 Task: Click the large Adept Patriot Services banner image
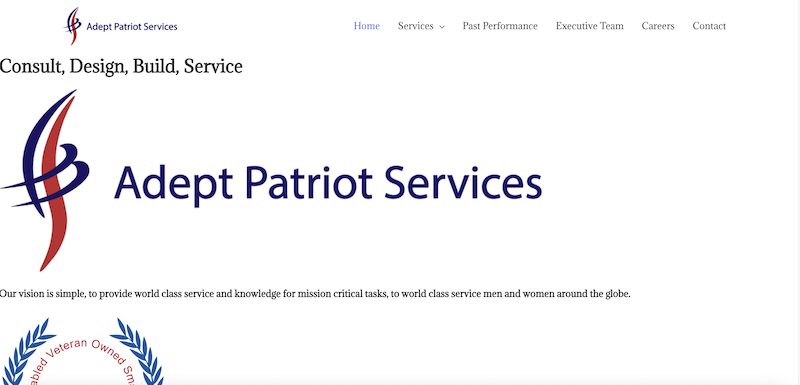[x=271, y=181]
